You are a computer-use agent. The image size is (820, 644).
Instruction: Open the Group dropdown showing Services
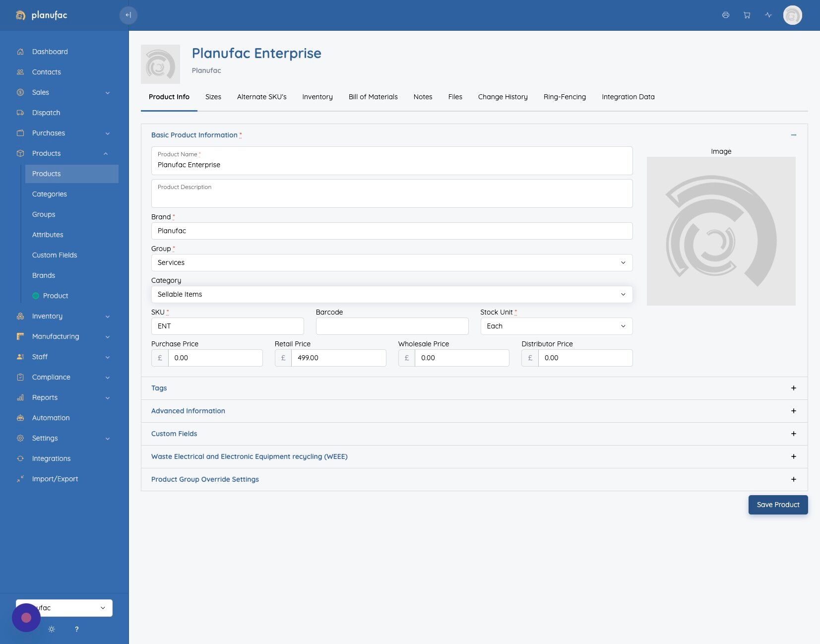(392, 262)
